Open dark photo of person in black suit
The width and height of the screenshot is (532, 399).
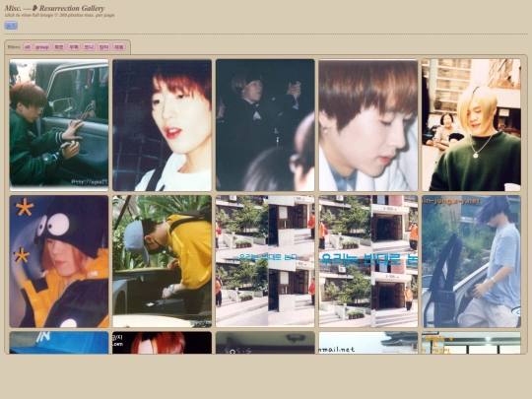(x=265, y=125)
